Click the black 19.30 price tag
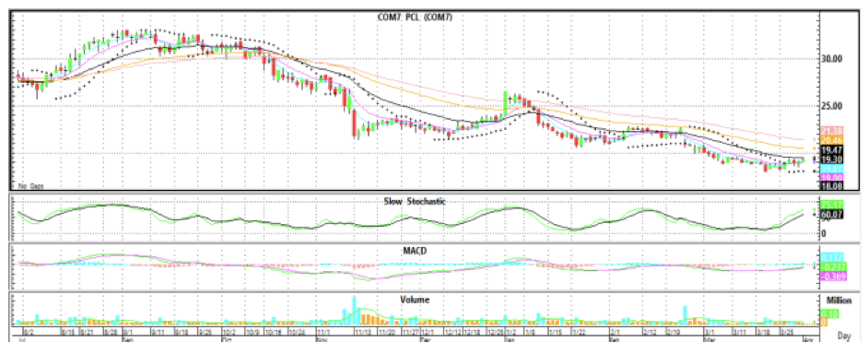The width and height of the screenshot is (868, 354). coord(831,159)
